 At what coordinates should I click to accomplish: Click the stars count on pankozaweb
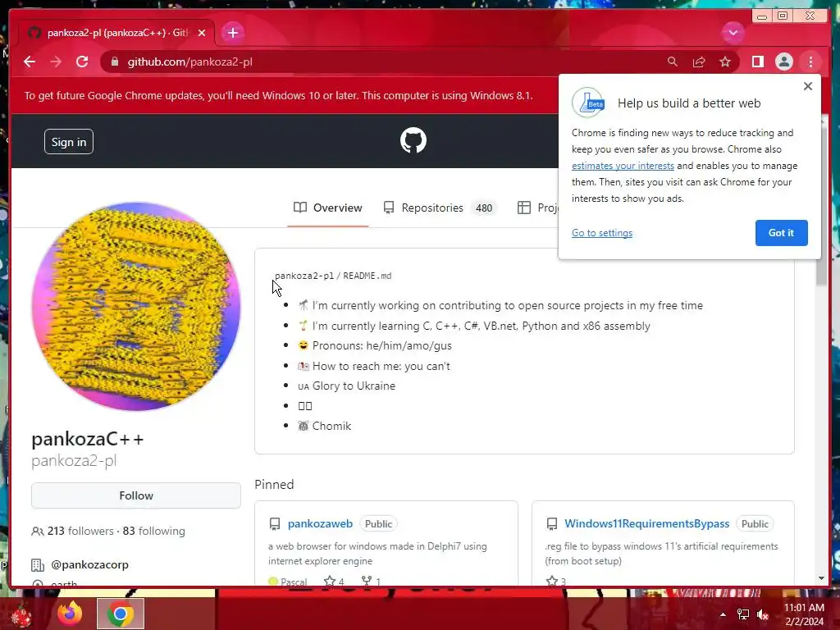(335, 582)
